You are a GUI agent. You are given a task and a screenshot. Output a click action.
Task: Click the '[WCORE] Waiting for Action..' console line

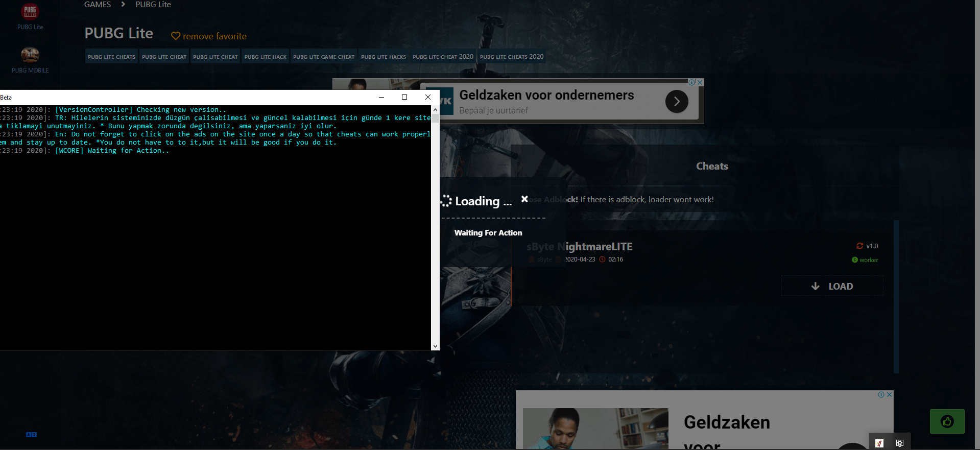click(x=112, y=151)
